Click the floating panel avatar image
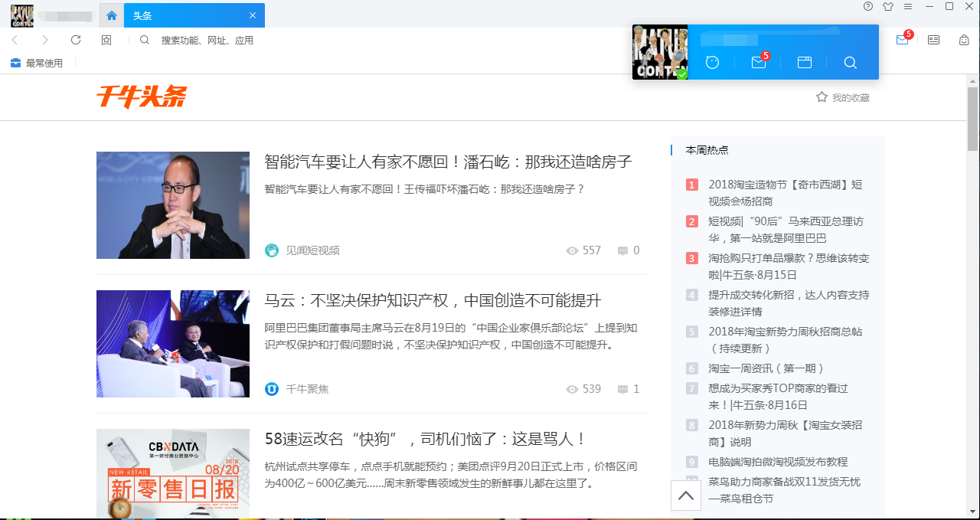The height and width of the screenshot is (520, 980). pos(660,52)
